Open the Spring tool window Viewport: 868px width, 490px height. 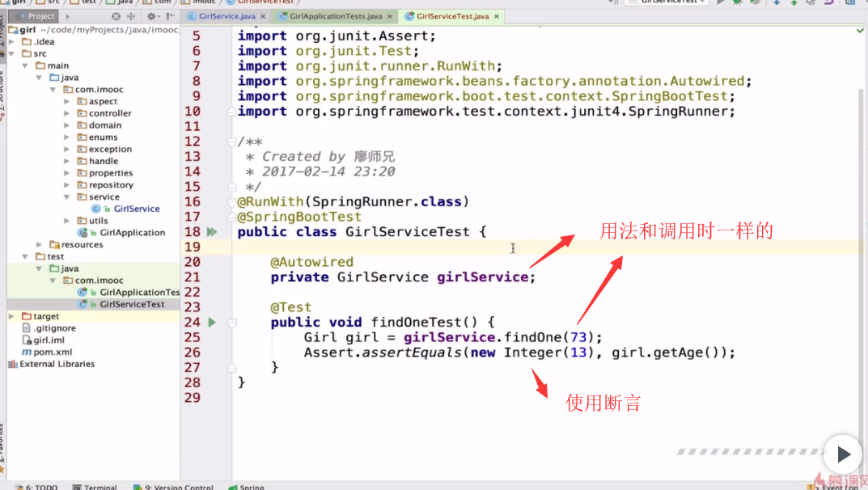[247, 487]
